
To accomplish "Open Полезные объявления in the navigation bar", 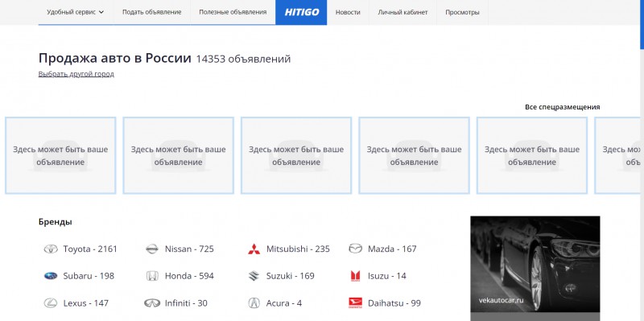I will click(233, 12).
